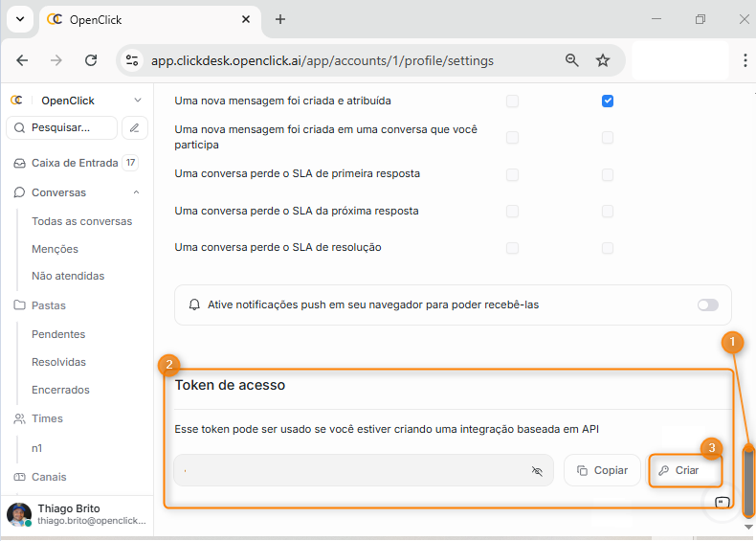Click the browser zoom magnifier icon
The height and width of the screenshot is (541, 756).
click(572, 60)
